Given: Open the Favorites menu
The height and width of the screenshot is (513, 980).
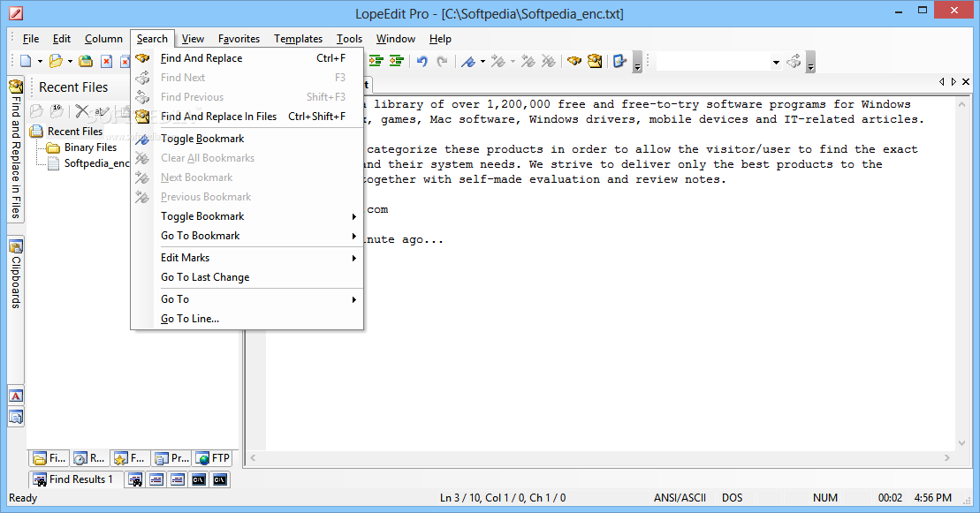Looking at the screenshot, I should [239, 39].
